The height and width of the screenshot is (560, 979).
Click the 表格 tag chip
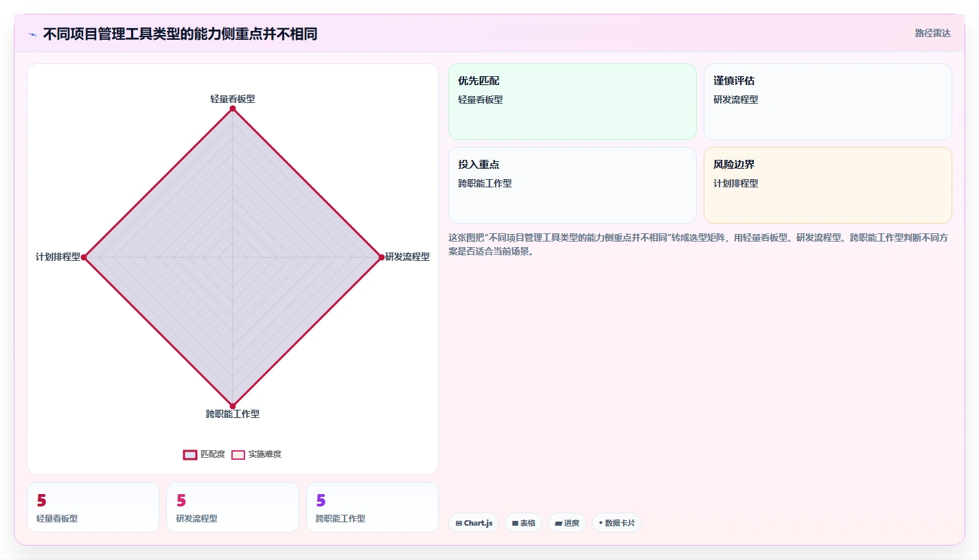click(x=523, y=523)
